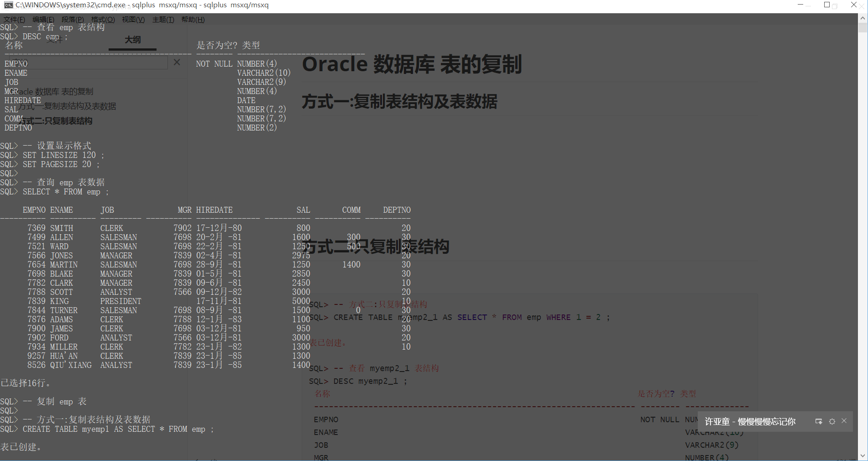Select the '方式一:复制表结构及表数据' outline entry
Screen dimensions: 868x461
68,106
